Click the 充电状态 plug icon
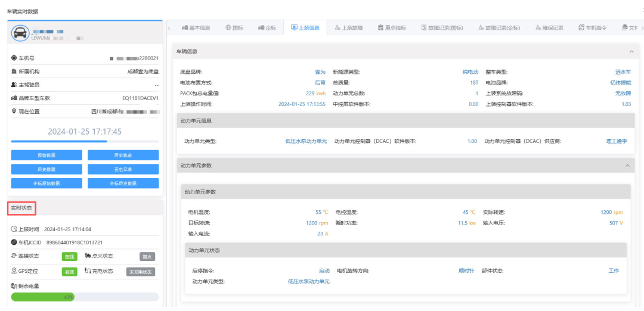 coord(88,271)
